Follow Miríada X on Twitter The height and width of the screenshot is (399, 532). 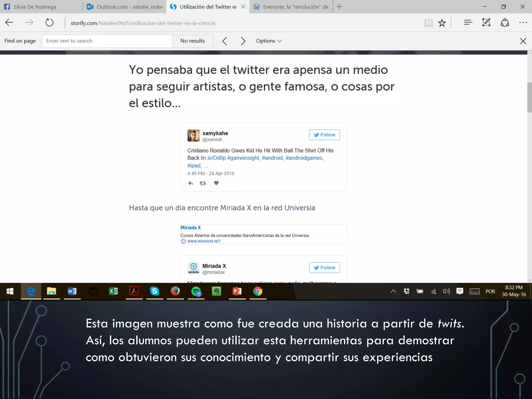324,268
